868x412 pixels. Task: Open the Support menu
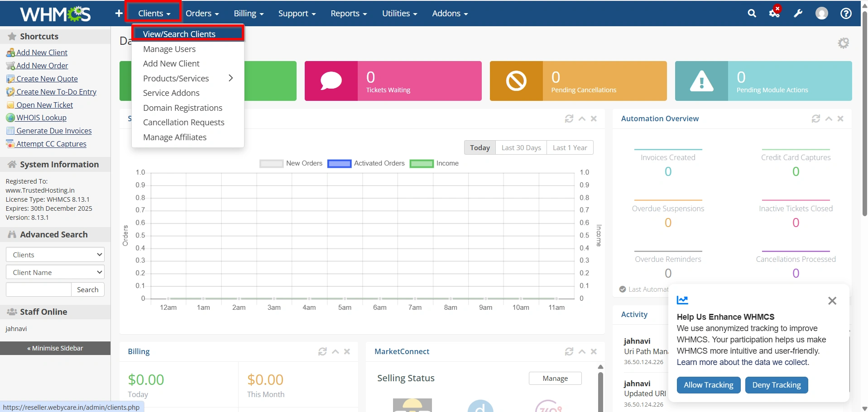(297, 14)
